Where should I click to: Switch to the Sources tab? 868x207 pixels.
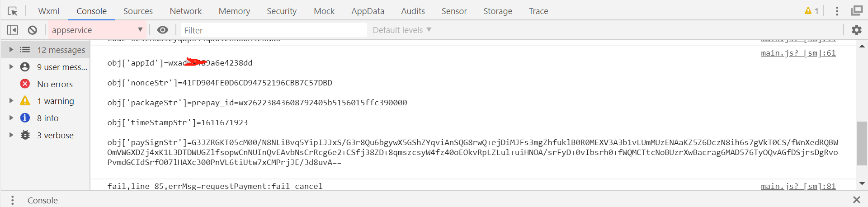pyautogui.click(x=138, y=11)
